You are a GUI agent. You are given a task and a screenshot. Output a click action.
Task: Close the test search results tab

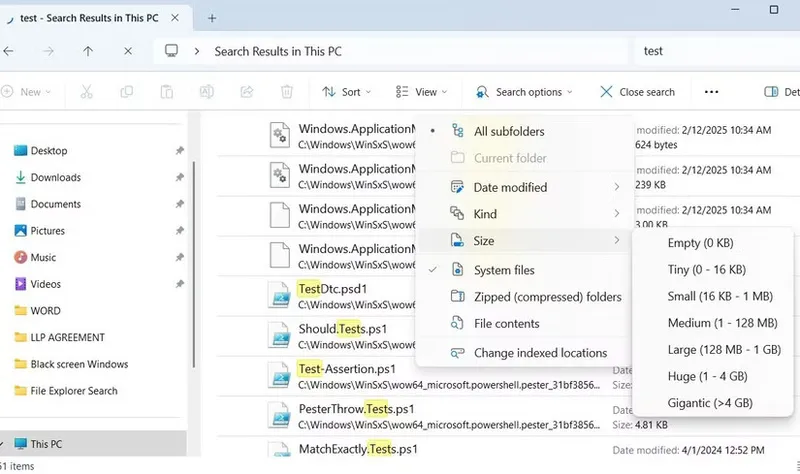(175, 18)
